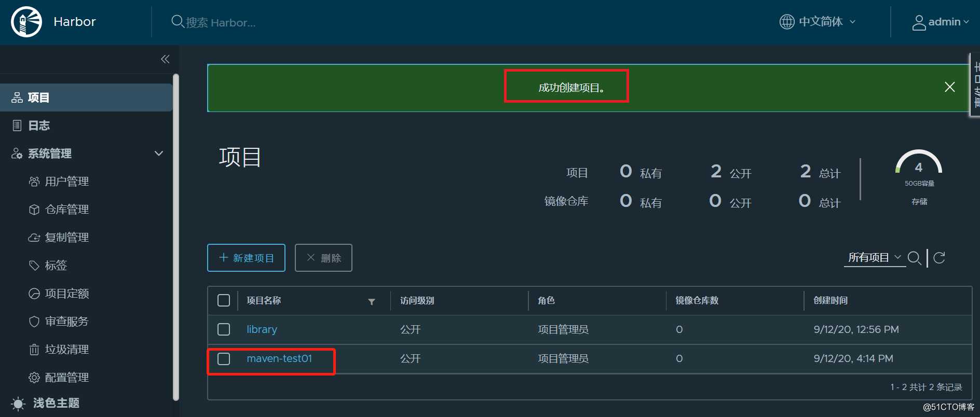The width and height of the screenshot is (980, 417).
Task: Sort by 角色 column header
Action: click(x=546, y=300)
